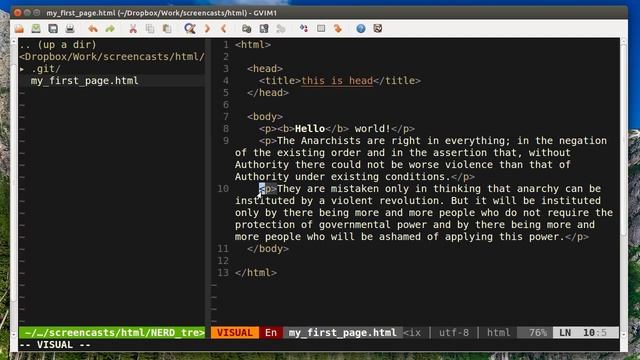Click the </head> closing tag
The height and width of the screenshot is (360, 640).
tap(268, 93)
